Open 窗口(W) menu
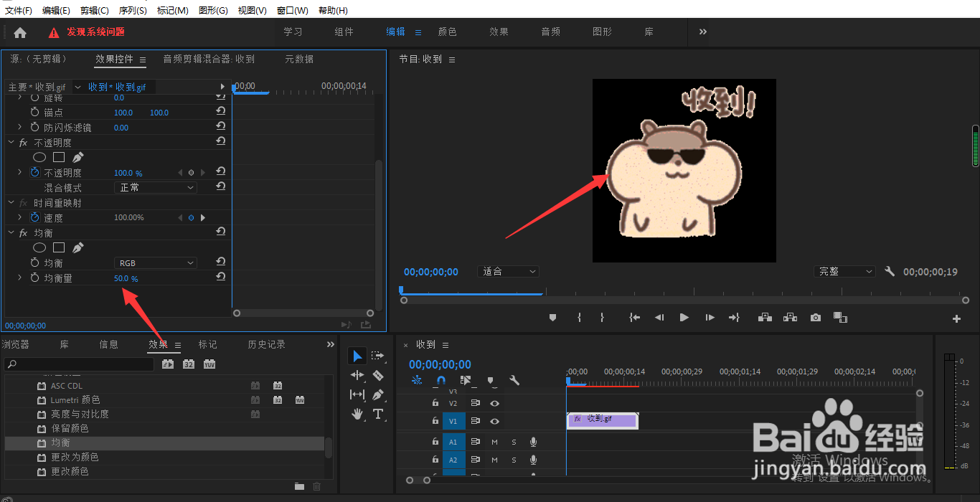The image size is (980, 502). click(x=292, y=11)
